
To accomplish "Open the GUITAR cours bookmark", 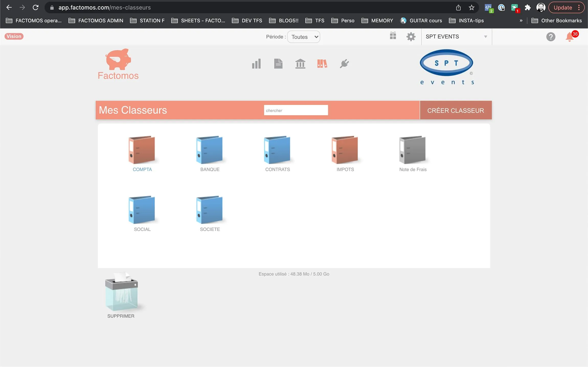I will coord(421,20).
